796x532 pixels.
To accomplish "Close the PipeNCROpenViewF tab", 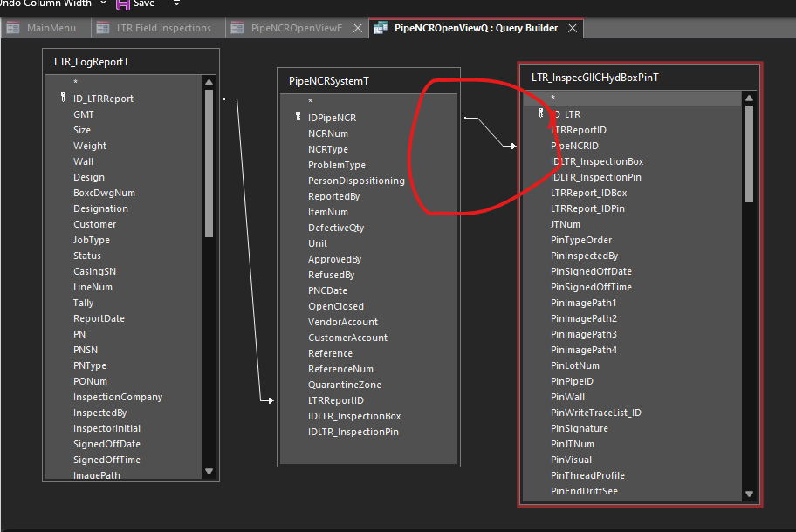I will pos(356,28).
